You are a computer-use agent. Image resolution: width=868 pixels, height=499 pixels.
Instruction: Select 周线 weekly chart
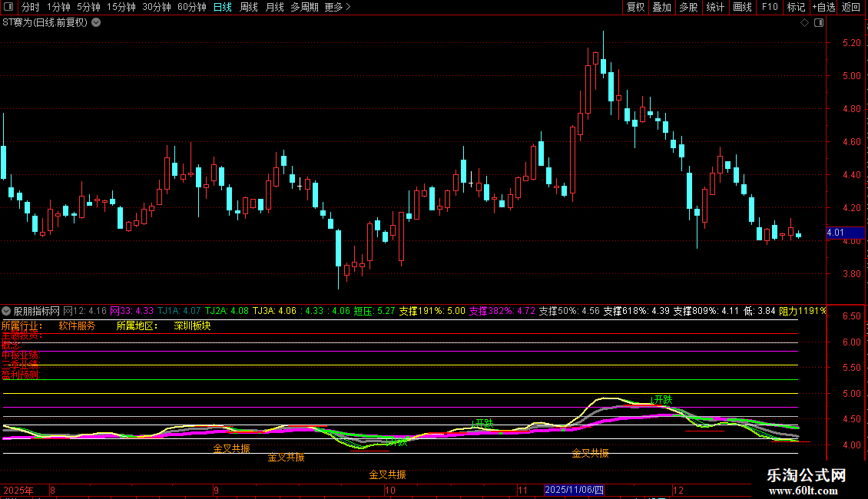(x=249, y=7)
